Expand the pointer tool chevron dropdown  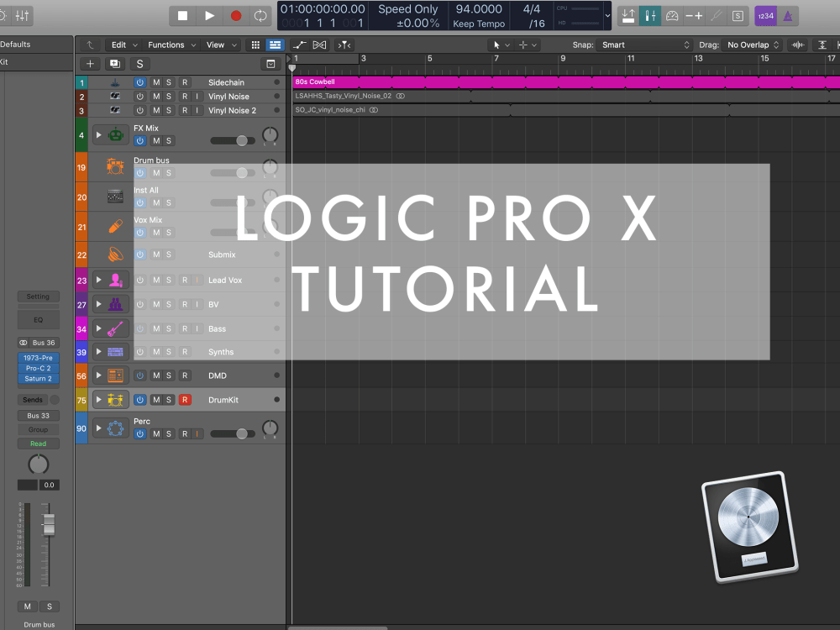pyautogui.click(x=509, y=45)
